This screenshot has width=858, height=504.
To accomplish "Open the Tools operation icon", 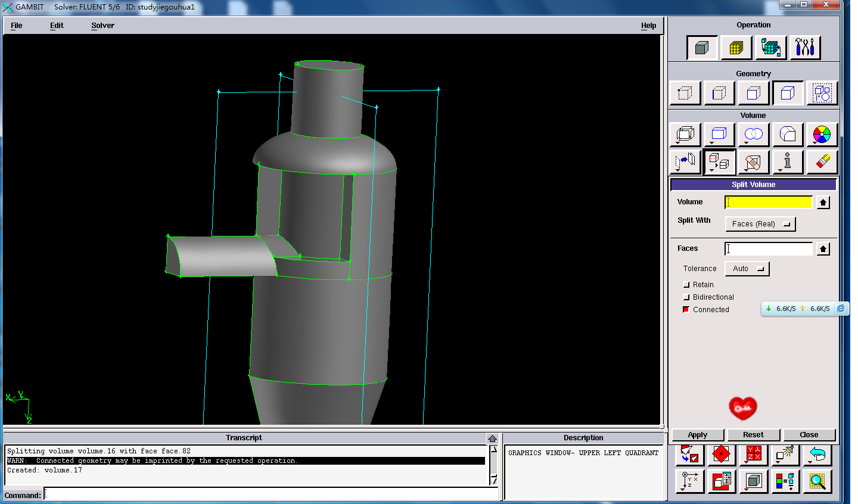I will click(805, 48).
